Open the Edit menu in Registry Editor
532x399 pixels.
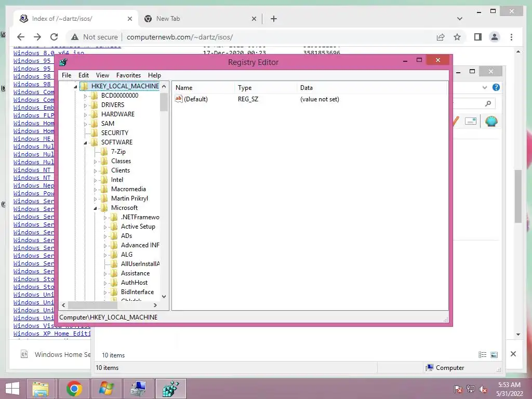click(x=84, y=75)
